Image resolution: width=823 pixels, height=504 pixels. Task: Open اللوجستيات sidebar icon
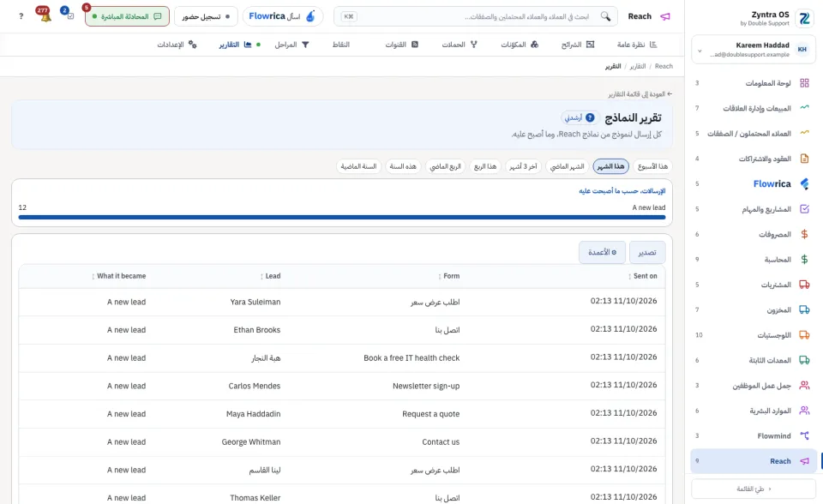pos(804,335)
